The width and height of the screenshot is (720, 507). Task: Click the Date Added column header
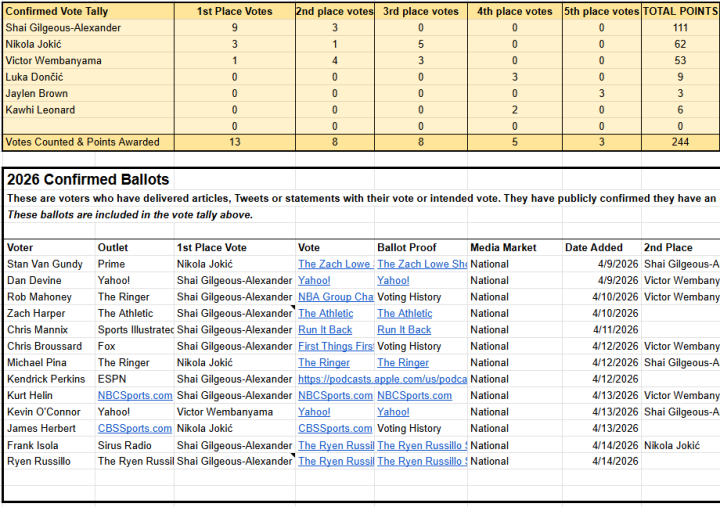click(x=593, y=247)
